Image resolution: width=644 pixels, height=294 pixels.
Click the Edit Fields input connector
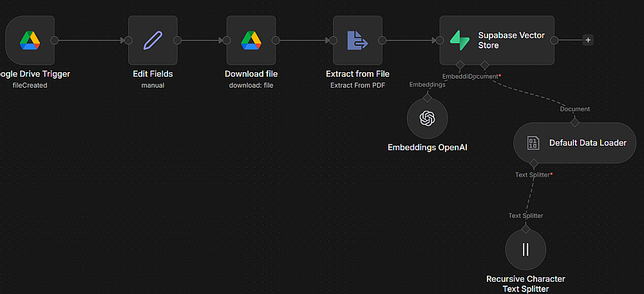128,41
